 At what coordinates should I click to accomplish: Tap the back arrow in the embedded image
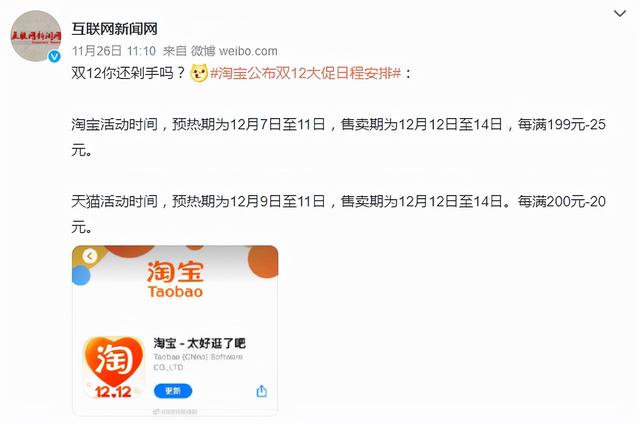tap(90, 256)
